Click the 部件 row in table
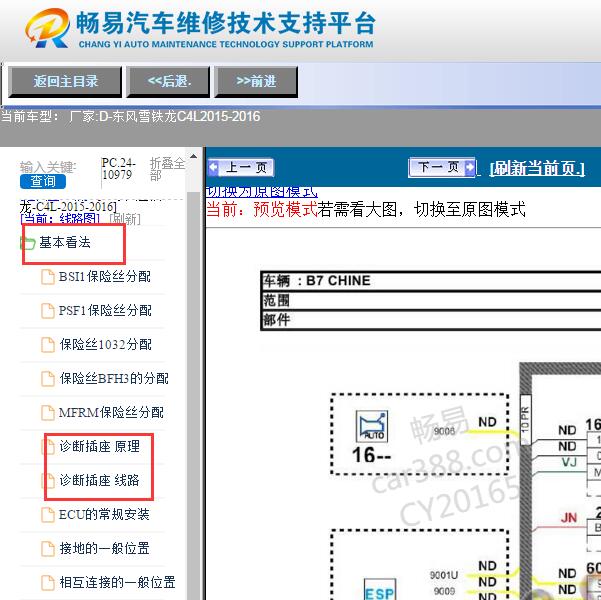Image resolution: width=601 pixels, height=600 pixels. [x=431, y=320]
